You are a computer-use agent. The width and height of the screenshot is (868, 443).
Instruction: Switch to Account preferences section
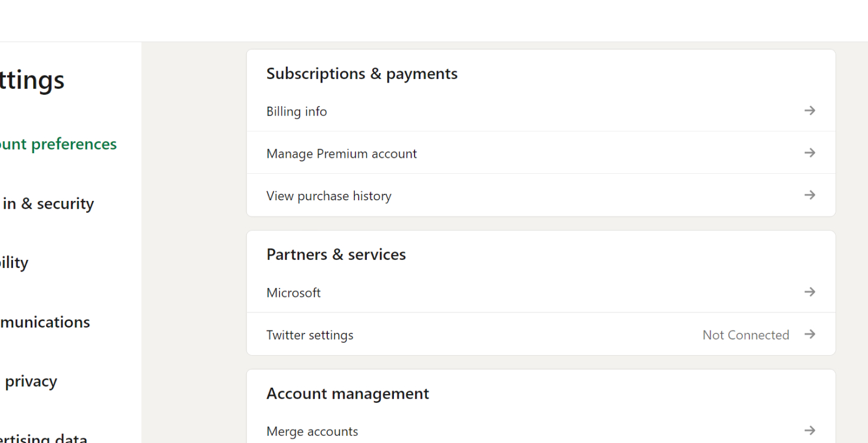58,144
